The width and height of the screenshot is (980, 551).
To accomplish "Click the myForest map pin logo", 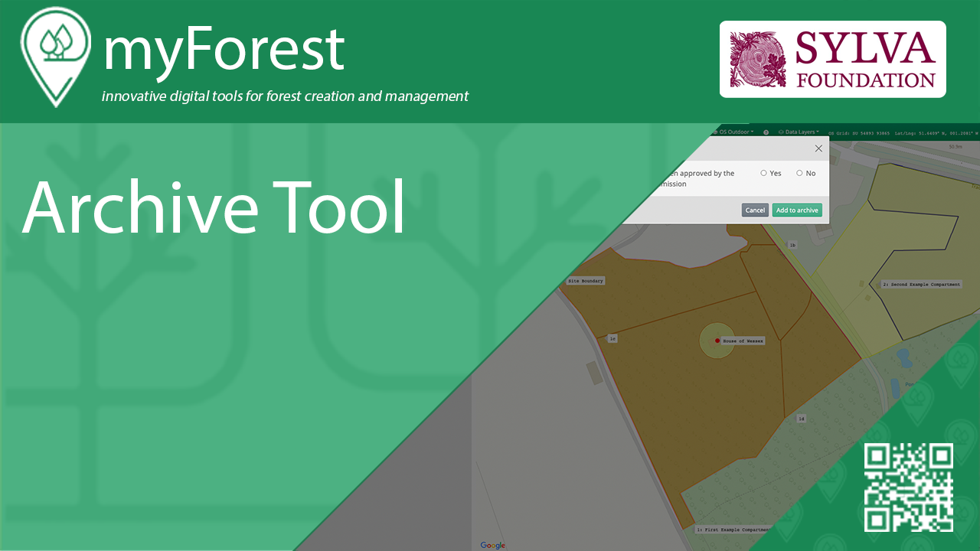I will pyautogui.click(x=55, y=56).
